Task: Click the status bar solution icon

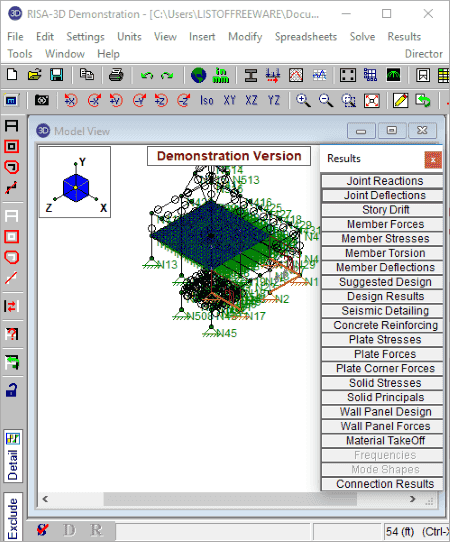Action: pos(43,530)
